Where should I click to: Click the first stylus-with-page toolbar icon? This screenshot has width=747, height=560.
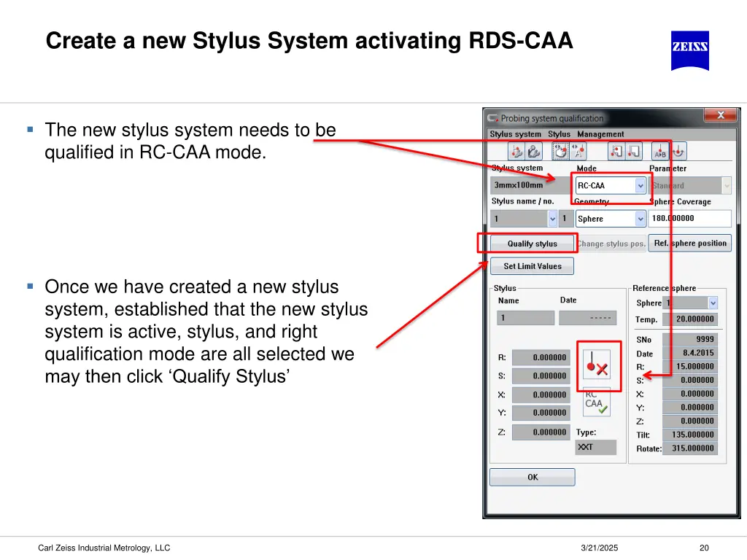[x=616, y=151]
